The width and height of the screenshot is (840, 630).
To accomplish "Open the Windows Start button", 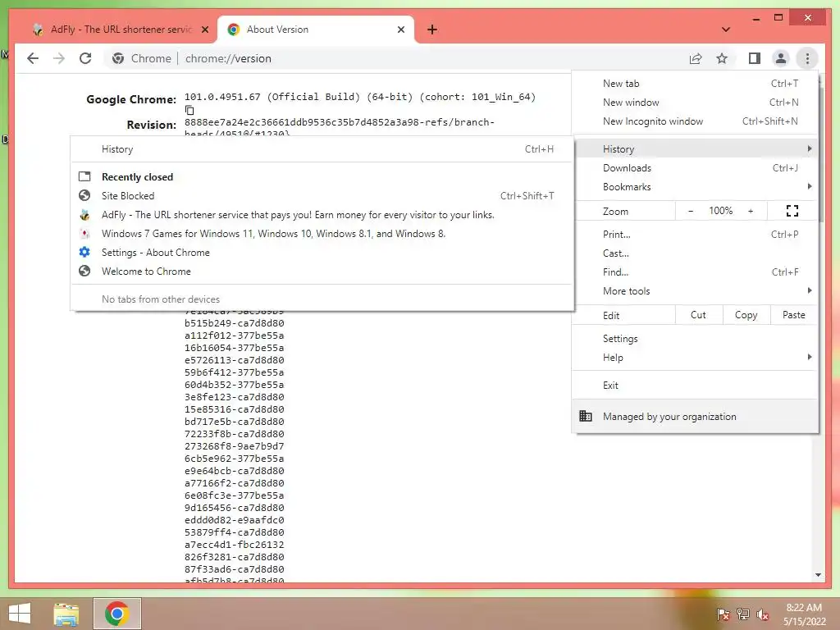I will pyautogui.click(x=20, y=614).
